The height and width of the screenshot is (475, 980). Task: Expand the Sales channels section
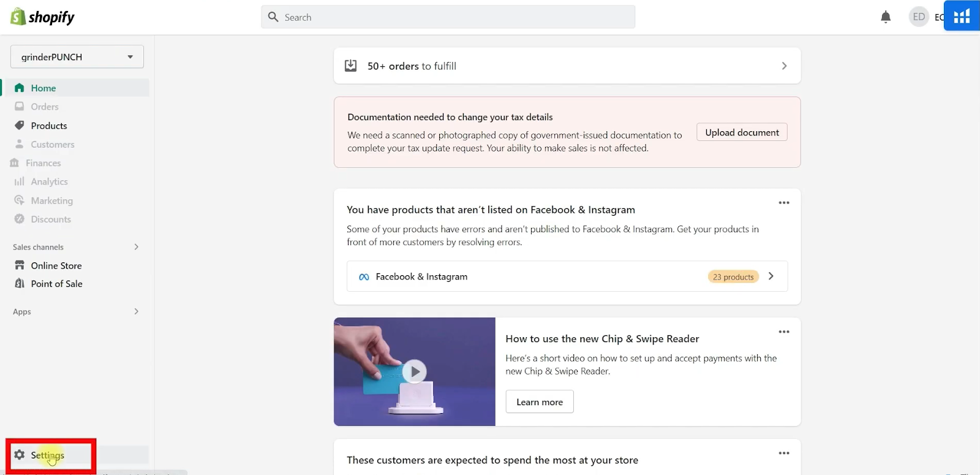(136, 247)
